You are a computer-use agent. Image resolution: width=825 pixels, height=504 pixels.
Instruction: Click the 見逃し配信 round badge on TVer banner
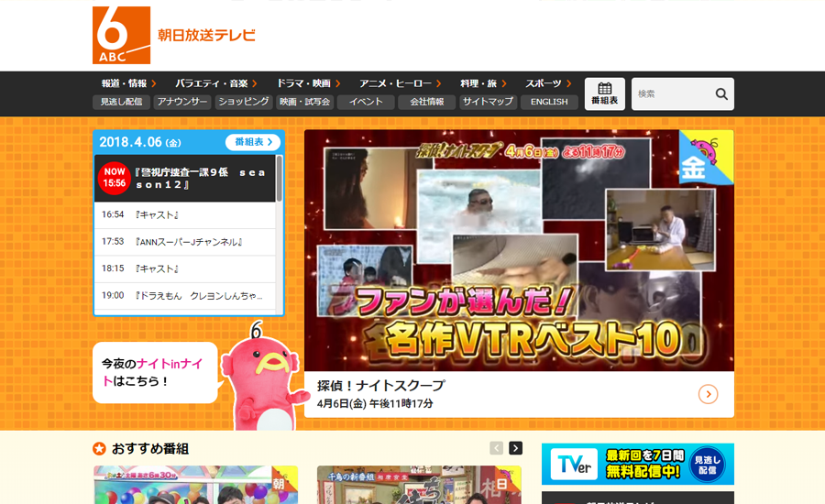(x=707, y=465)
